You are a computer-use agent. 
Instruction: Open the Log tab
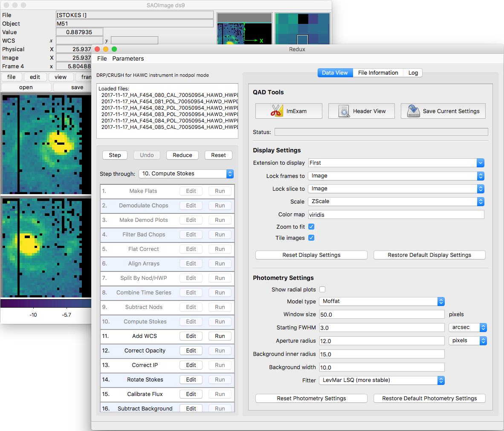point(412,73)
